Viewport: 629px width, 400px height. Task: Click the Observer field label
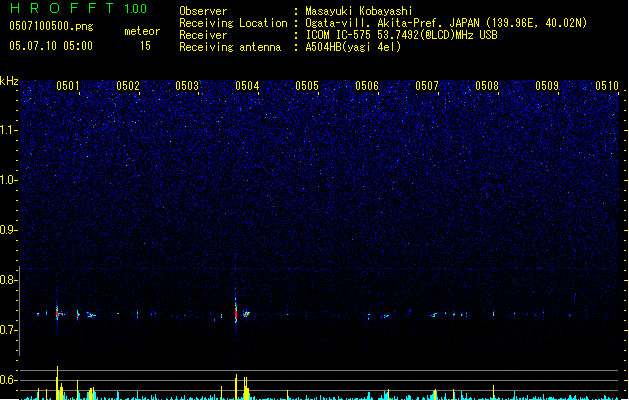(203, 11)
